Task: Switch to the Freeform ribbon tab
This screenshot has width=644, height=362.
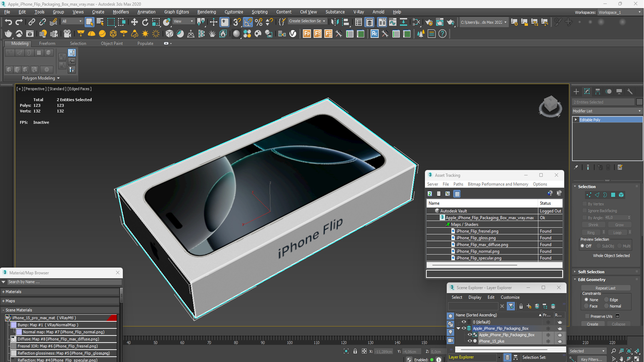Action: pos(47,44)
